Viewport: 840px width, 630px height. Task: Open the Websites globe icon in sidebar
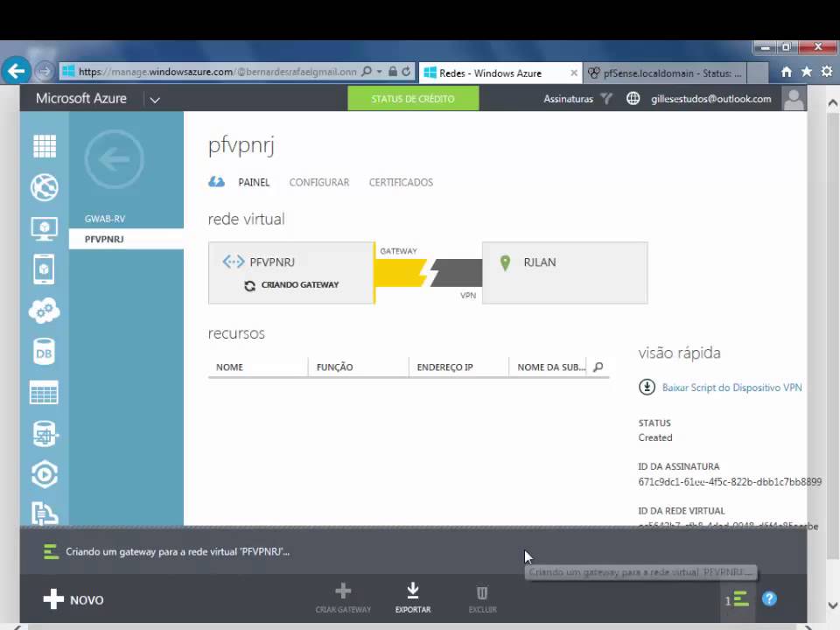click(45, 187)
